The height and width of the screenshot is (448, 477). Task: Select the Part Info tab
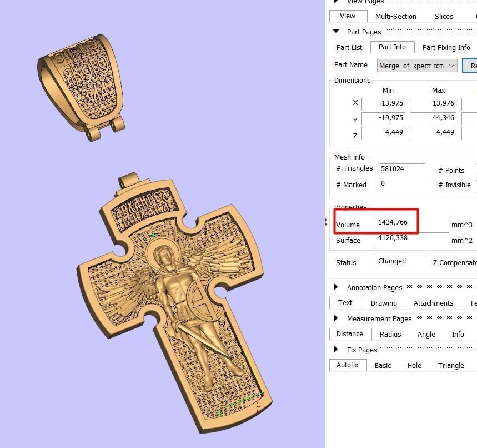point(392,47)
